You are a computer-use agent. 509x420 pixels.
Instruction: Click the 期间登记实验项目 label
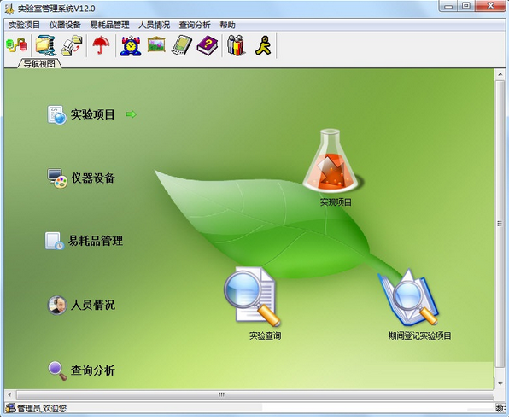[x=419, y=335]
